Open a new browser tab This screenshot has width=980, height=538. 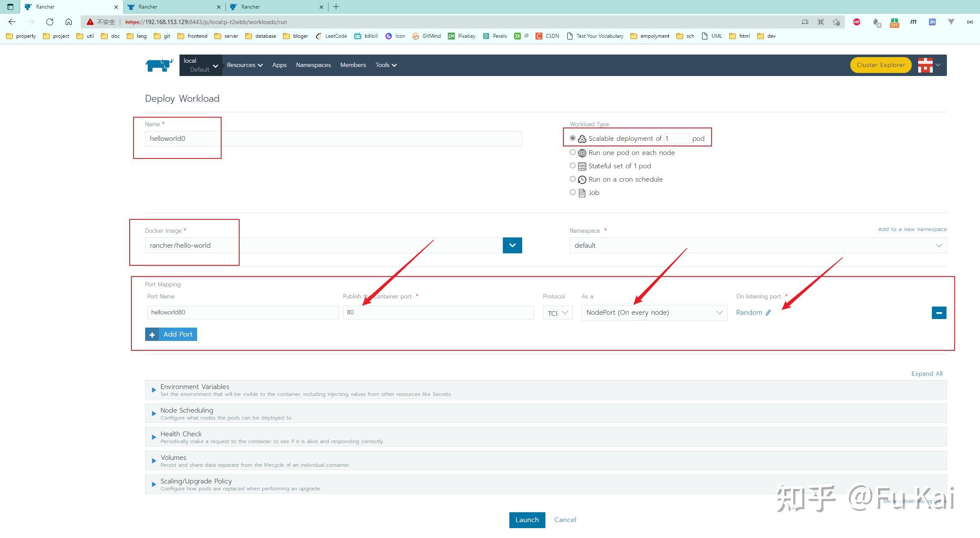(x=336, y=7)
